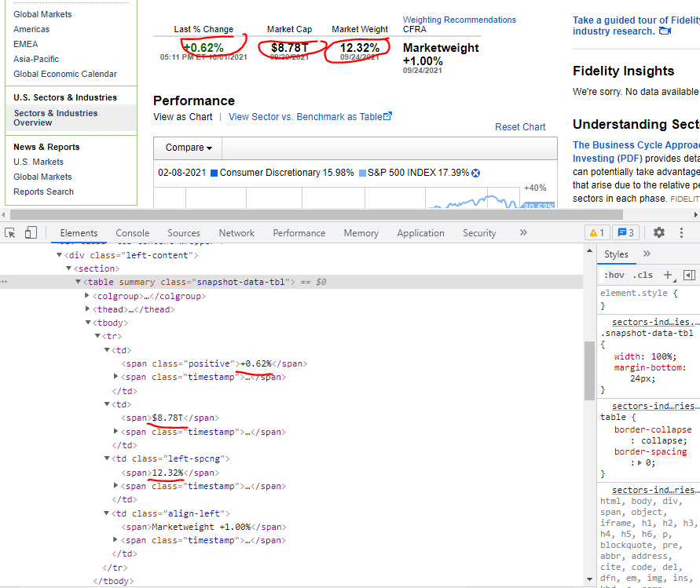Open the Network panel

(236, 232)
